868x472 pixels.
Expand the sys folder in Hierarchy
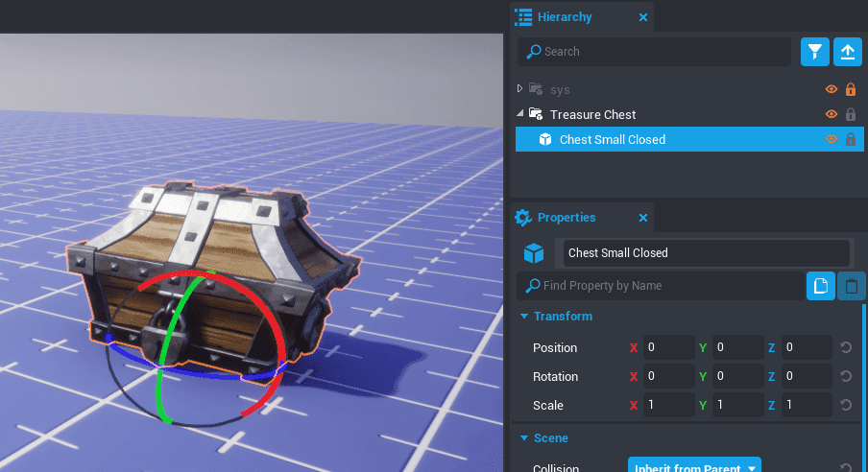pos(520,88)
